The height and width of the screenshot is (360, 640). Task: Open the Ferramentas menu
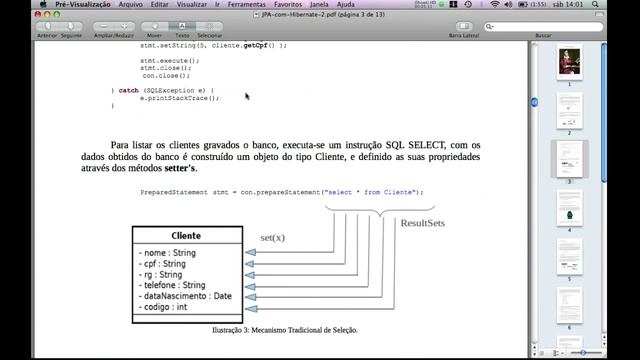pyautogui.click(x=247, y=4)
